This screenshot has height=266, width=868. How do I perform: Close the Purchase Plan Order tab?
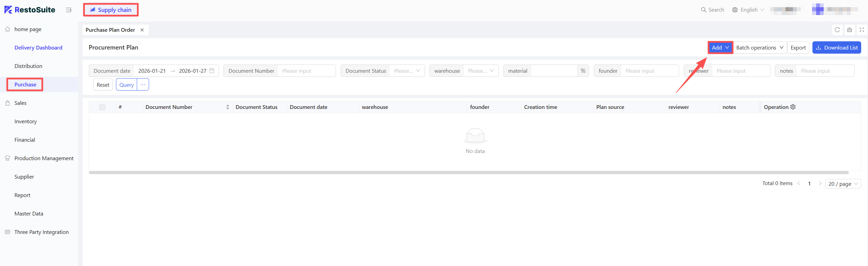[142, 30]
